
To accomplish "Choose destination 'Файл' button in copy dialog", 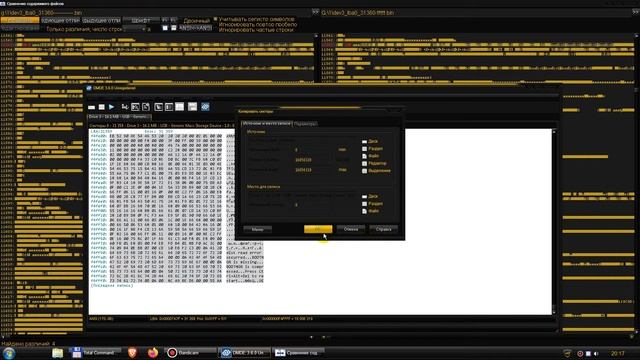I will point(371,211).
